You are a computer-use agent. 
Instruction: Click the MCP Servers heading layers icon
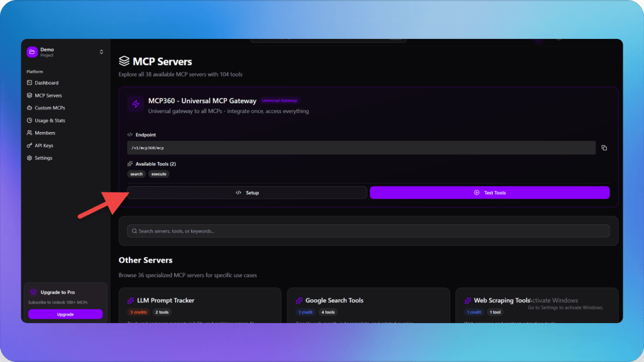[x=124, y=61]
